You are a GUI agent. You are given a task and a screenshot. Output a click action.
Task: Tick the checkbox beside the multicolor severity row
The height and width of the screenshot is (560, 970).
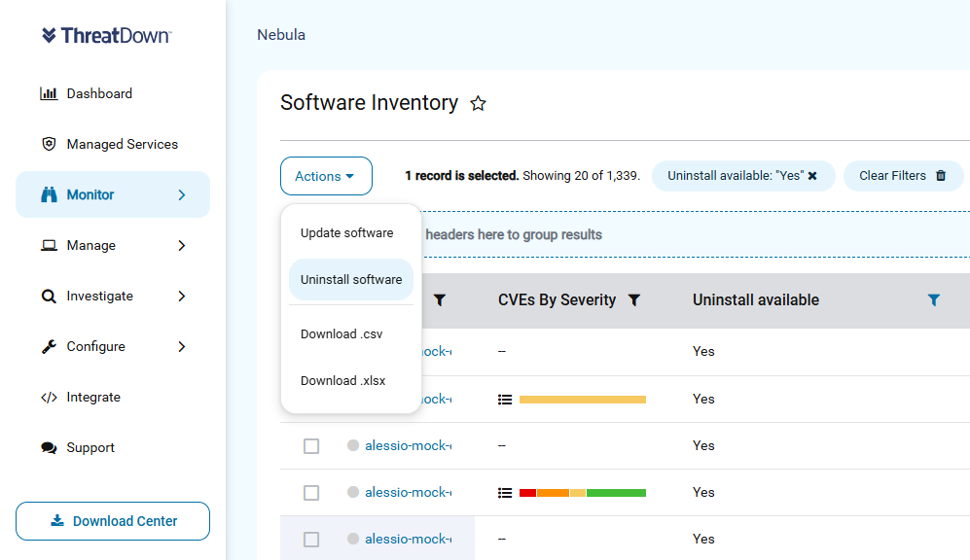click(311, 493)
